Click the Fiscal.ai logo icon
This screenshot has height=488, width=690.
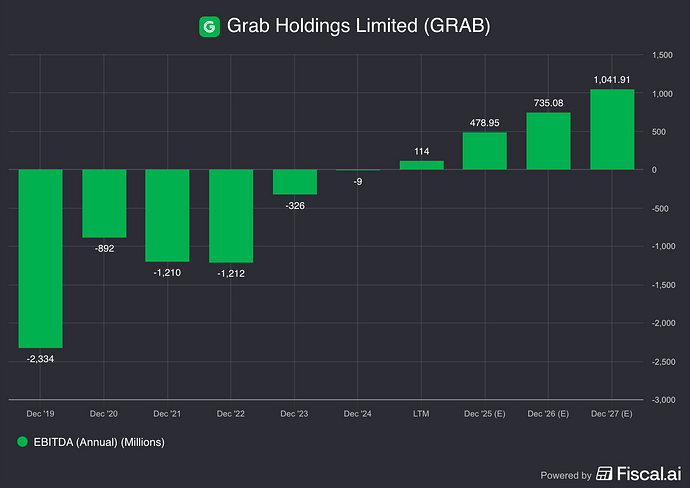pos(605,474)
